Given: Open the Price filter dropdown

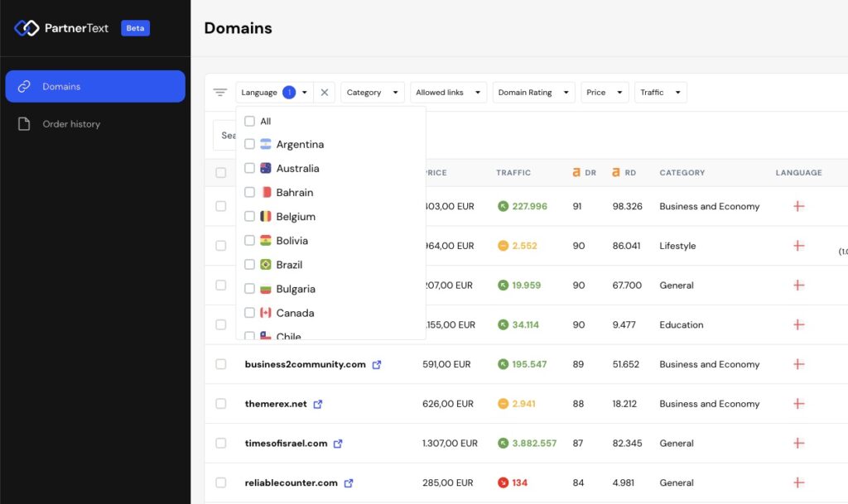Looking at the screenshot, I should tap(605, 93).
